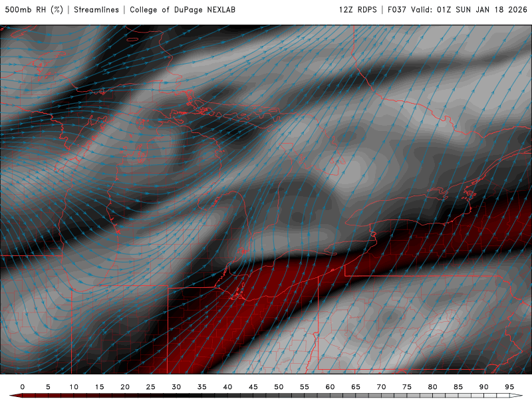Click the "65" value on the color scale
532x399 pixels.
[x=356, y=387]
